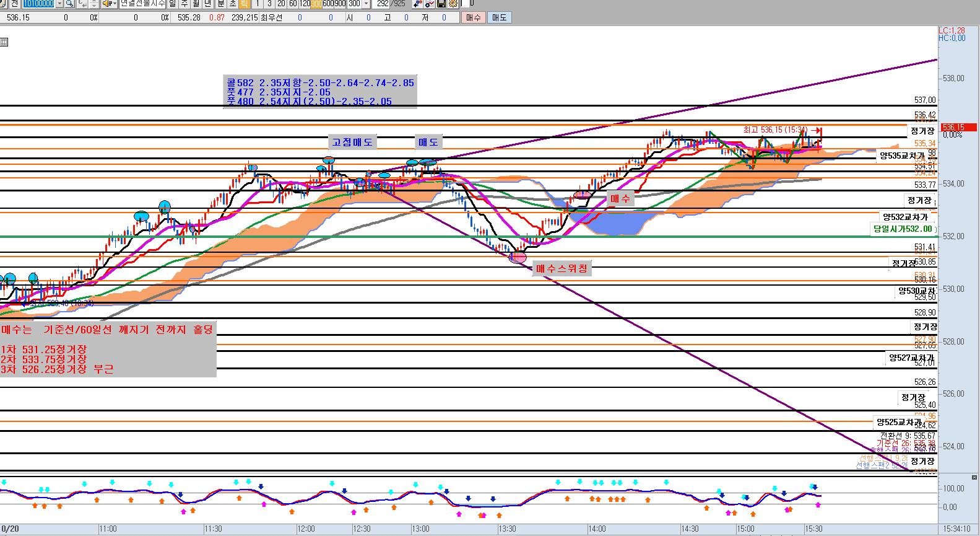Viewport: 980px width, 536px height.
Task: Expand the symbol code dropdown arrow
Action: coord(59,4)
